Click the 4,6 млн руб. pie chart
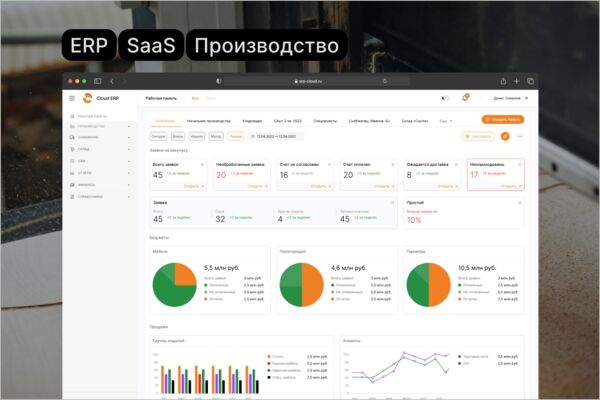 (x=302, y=284)
